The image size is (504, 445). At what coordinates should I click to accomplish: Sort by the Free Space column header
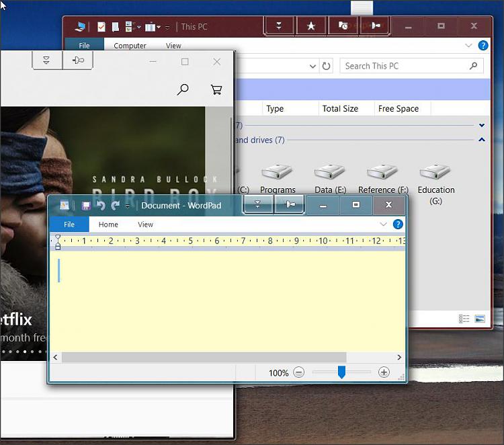coord(403,109)
